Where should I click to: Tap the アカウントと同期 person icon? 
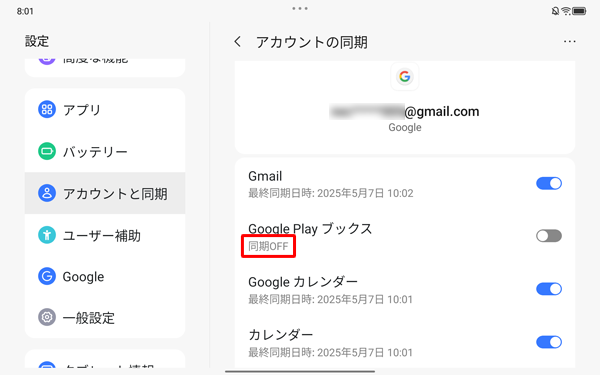[x=47, y=193]
